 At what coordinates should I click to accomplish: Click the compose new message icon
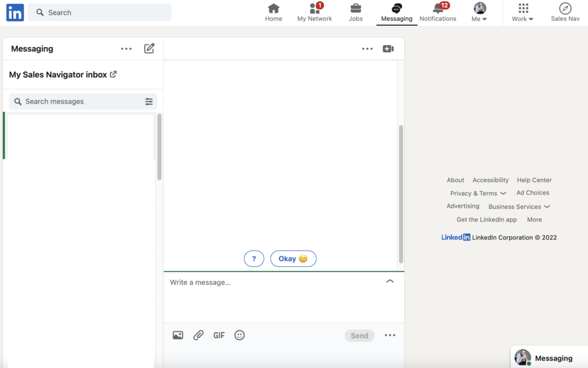149,49
